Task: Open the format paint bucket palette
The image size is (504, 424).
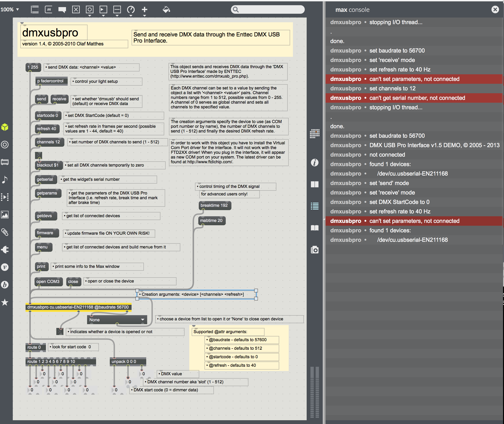Action: click(x=166, y=10)
